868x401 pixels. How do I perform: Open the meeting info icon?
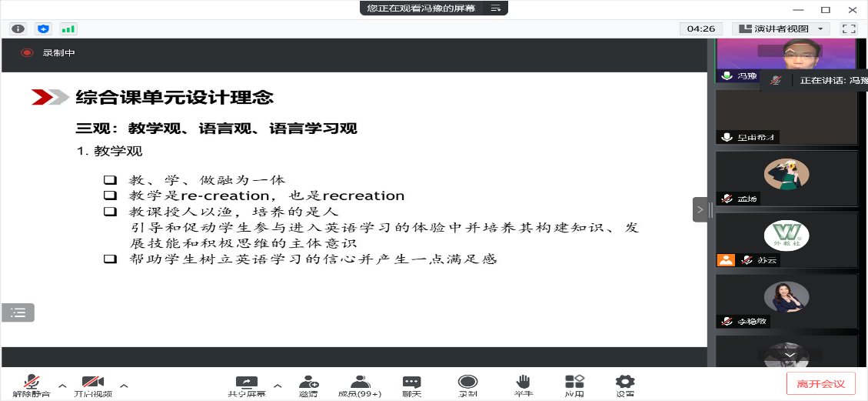18,28
